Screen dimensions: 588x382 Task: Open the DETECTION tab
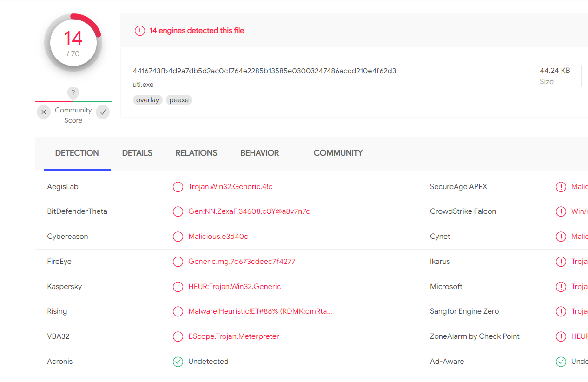pyautogui.click(x=77, y=153)
